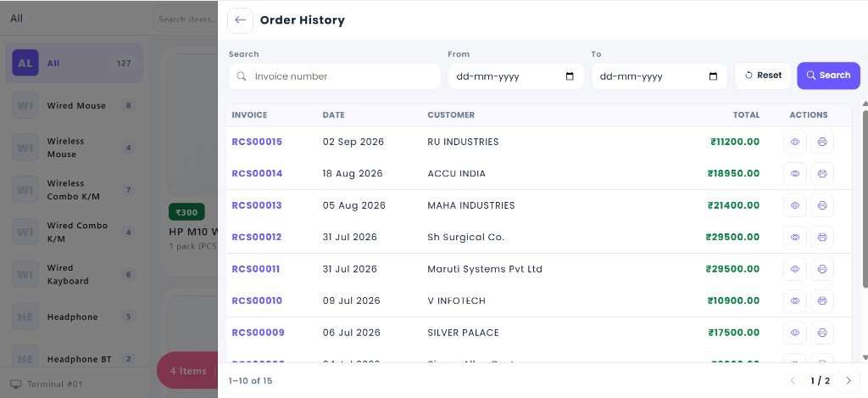The width and height of the screenshot is (868, 398).
Task: Select the Wireless Mouse category
Action: (x=75, y=148)
